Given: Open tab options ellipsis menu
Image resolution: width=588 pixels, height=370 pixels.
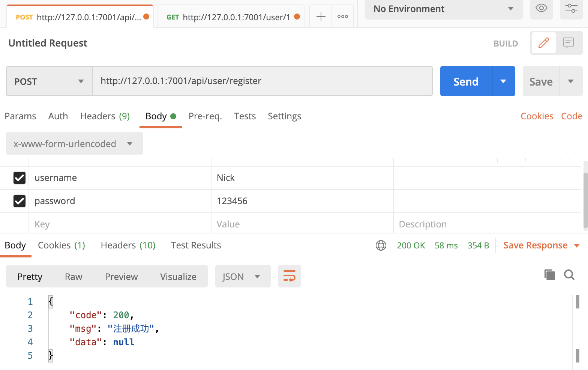Looking at the screenshot, I should pyautogui.click(x=343, y=17).
